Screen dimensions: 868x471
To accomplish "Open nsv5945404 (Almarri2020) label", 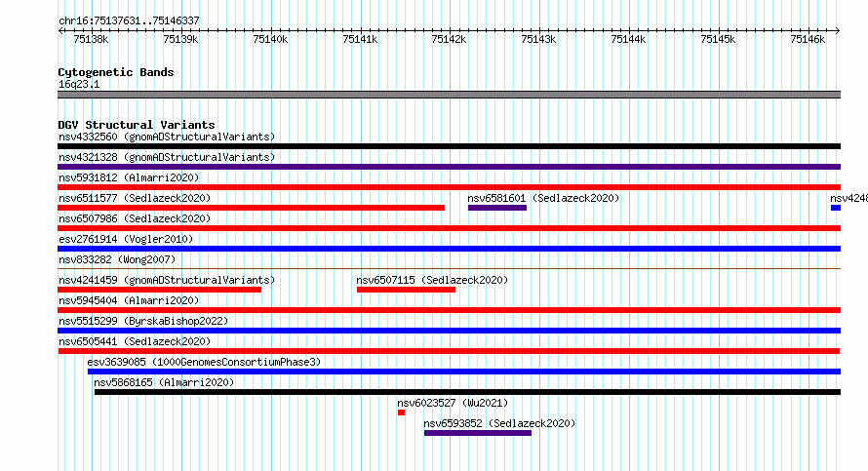I will point(129,300).
